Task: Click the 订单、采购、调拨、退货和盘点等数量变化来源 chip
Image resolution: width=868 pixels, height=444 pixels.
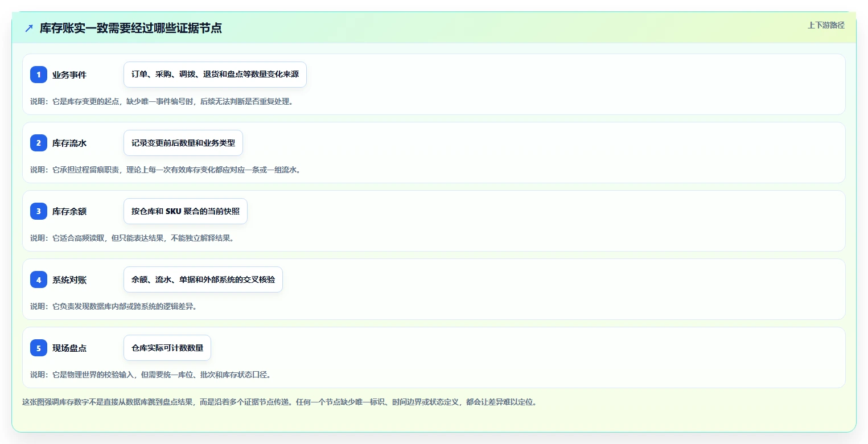Action: pyautogui.click(x=215, y=75)
